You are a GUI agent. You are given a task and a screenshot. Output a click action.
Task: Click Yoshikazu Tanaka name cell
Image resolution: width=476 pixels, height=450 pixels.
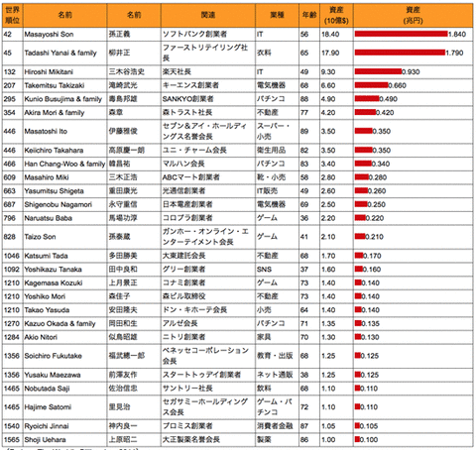pos(64,270)
